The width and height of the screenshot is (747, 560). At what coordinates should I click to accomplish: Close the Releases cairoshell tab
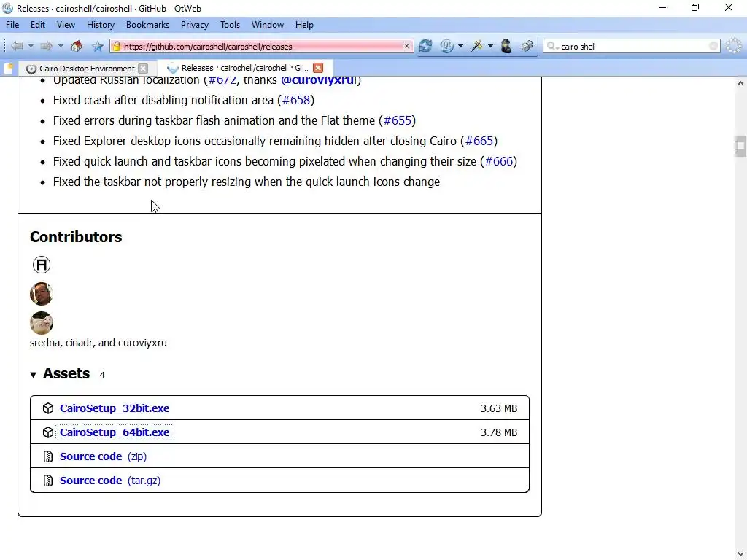pos(318,68)
